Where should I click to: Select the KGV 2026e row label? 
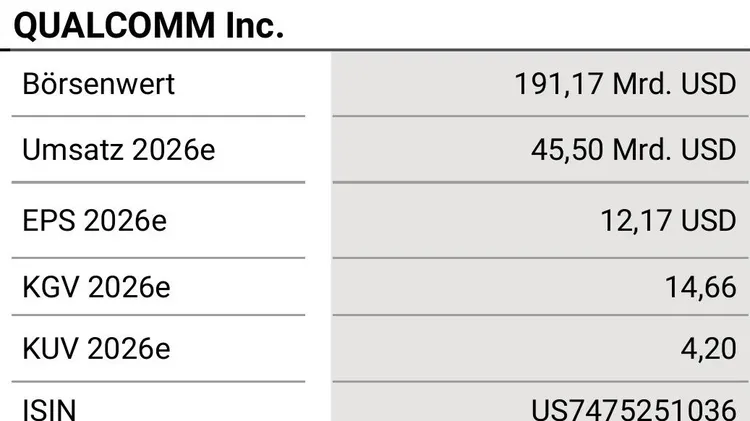(97, 287)
